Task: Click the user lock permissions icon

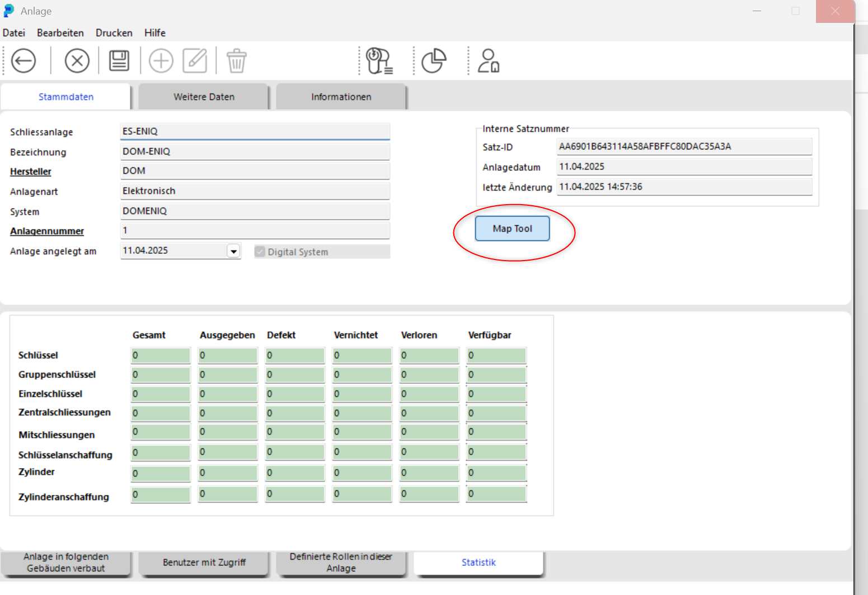Action: 488,61
